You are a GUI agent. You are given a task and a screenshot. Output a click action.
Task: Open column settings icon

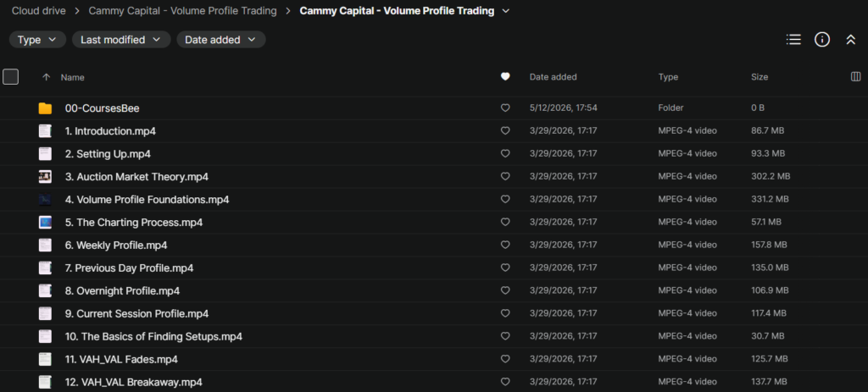coord(855,77)
